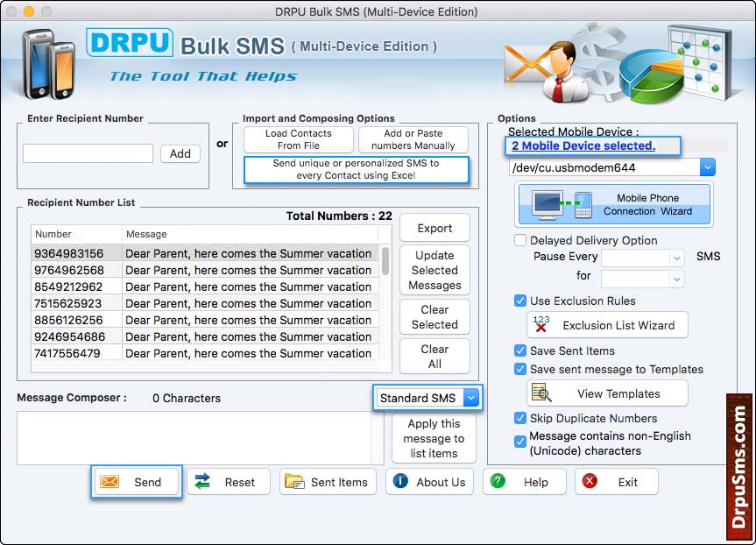This screenshot has height=545, width=756.
Task: Select row with number 7515625923
Action: click(x=205, y=303)
